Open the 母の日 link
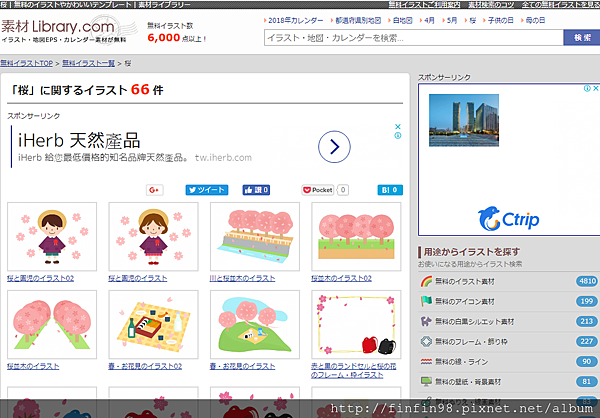Image resolution: width=600 pixels, height=418 pixels. coord(535,21)
